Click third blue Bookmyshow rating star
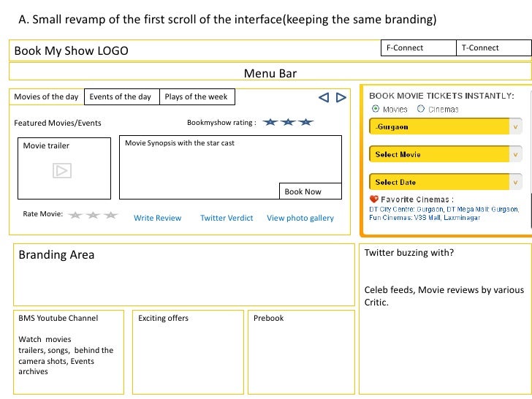Image resolution: width=532 pixels, height=399 pixels. pos(305,122)
